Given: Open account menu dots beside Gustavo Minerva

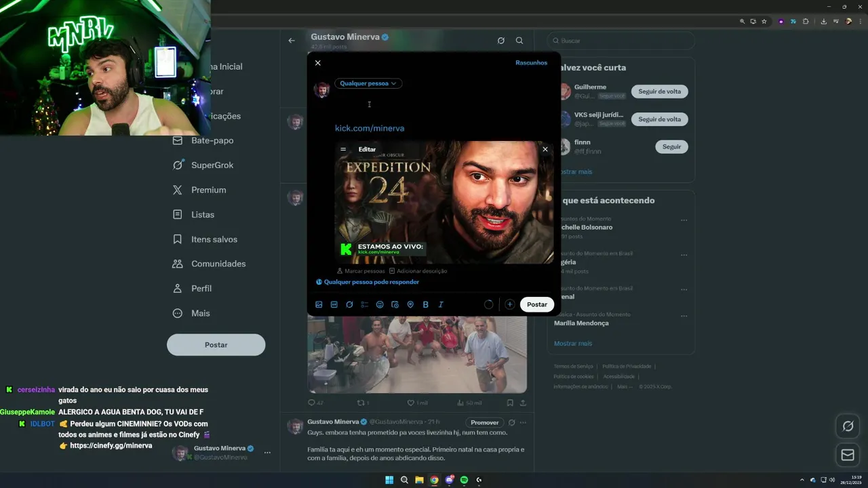Looking at the screenshot, I should coord(267,453).
